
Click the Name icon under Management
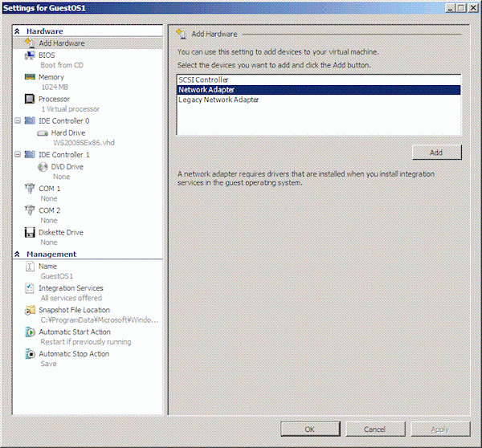click(x=30, y=266)
